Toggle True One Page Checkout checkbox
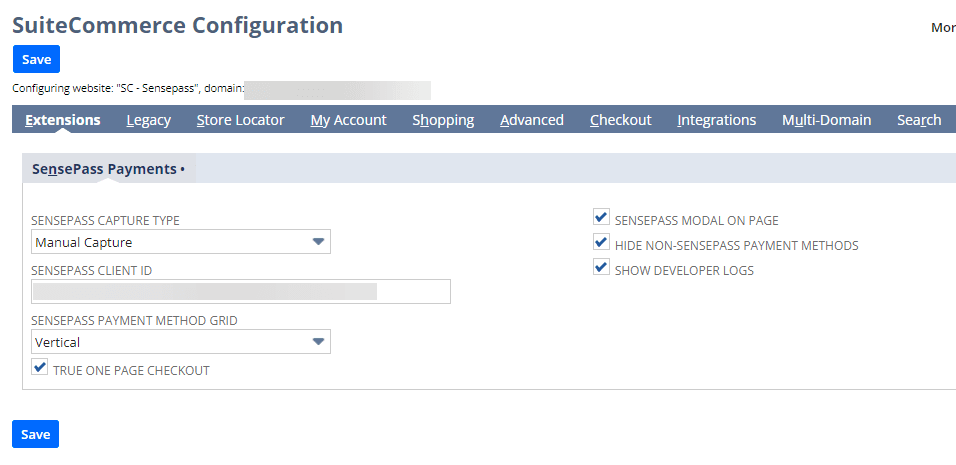The width and height of the screenshot is (956, 465). (40, 367)
